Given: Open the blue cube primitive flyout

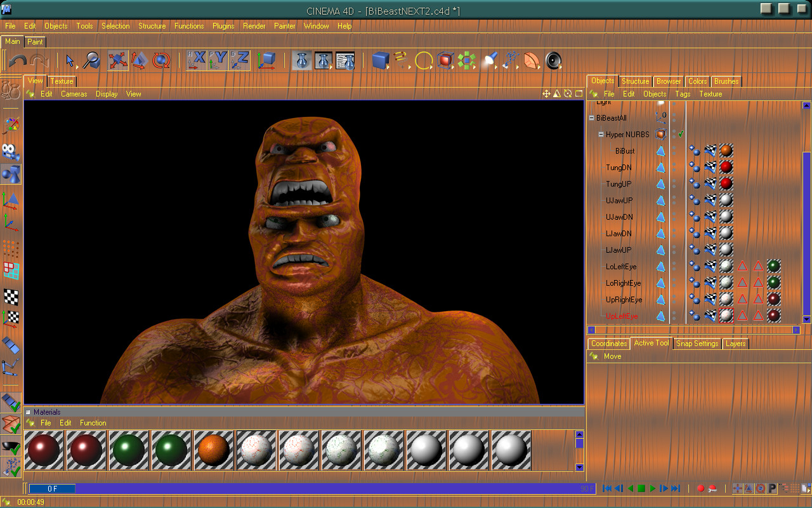Looking at the screenshot, I should tap(381, 60).
